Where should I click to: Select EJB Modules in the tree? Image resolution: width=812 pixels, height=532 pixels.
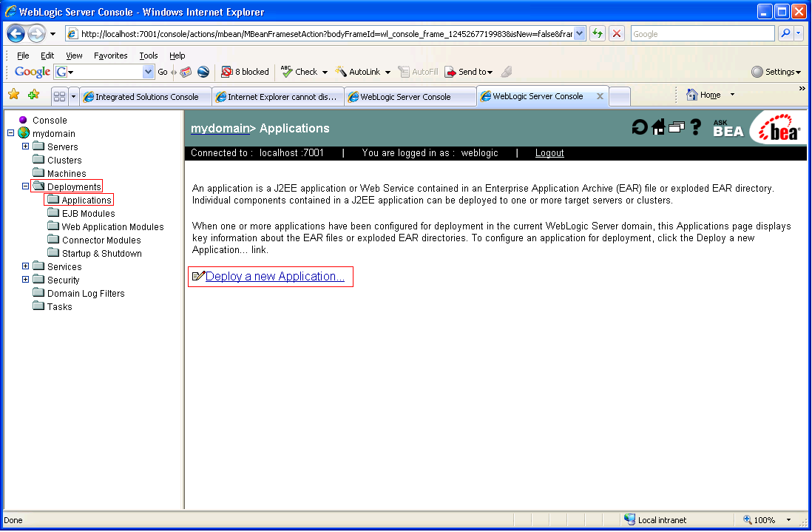[x=88, y=214]
